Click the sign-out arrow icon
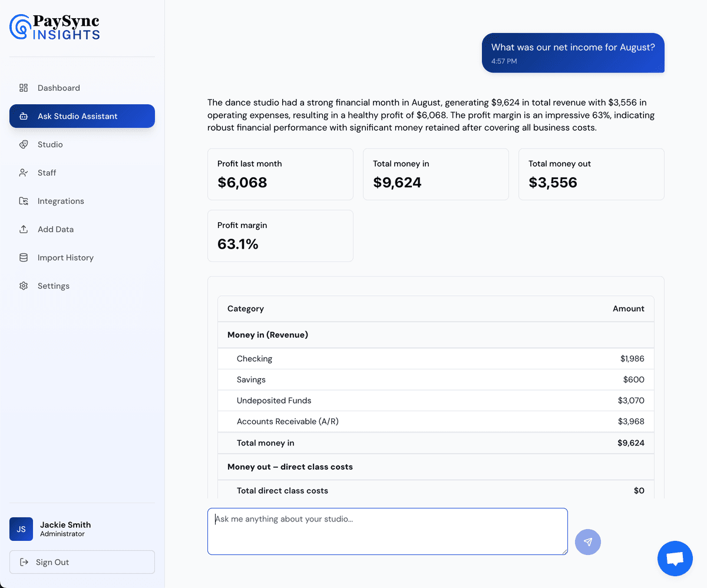Screen dimensions: 707x588 [25, 562]
